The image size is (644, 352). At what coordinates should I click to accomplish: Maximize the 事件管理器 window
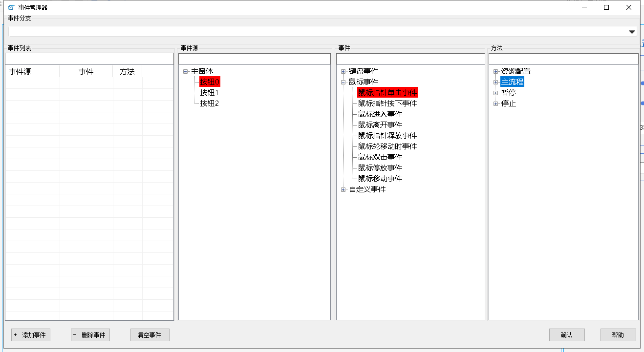[x=606, y=7]
